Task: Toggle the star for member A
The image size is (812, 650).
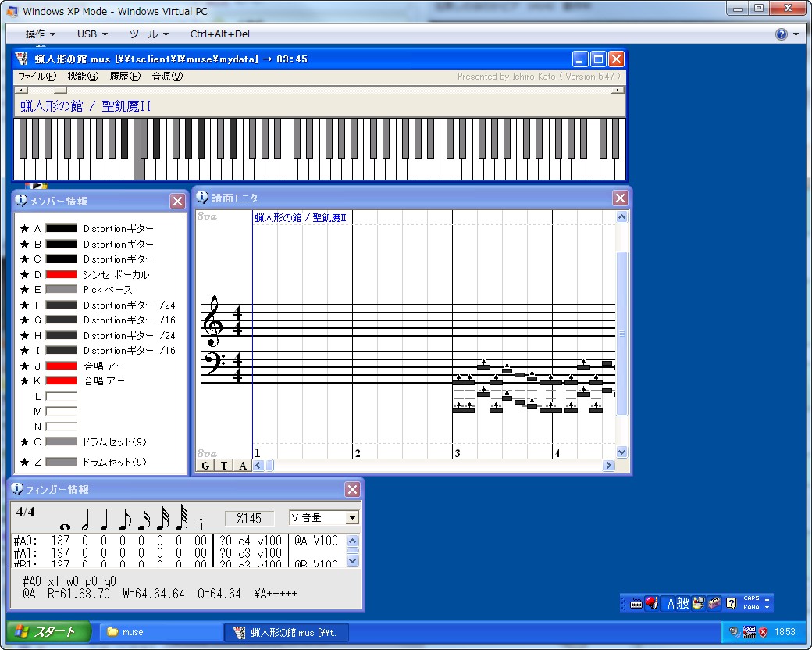Action: click(x=24, y=229)
